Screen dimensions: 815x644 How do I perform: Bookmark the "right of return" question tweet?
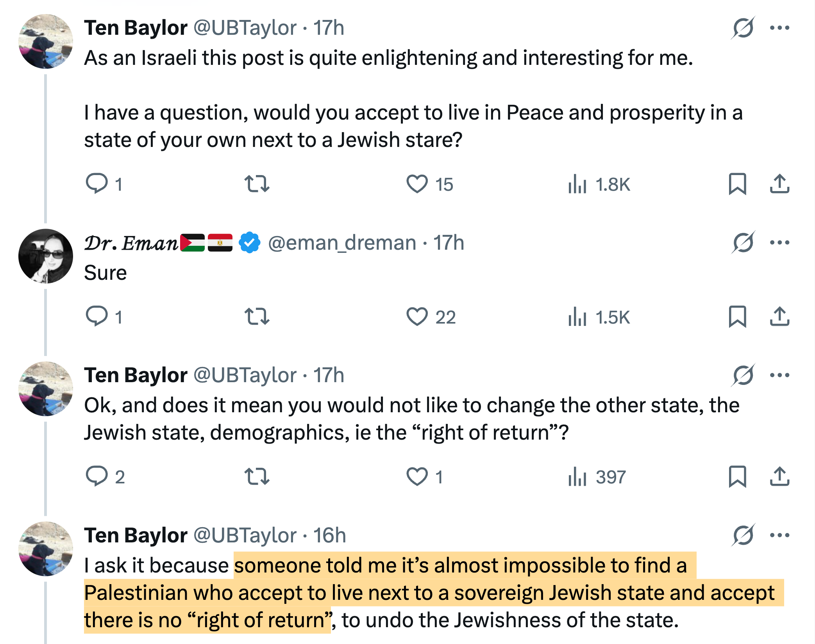[x=737, y=477]
